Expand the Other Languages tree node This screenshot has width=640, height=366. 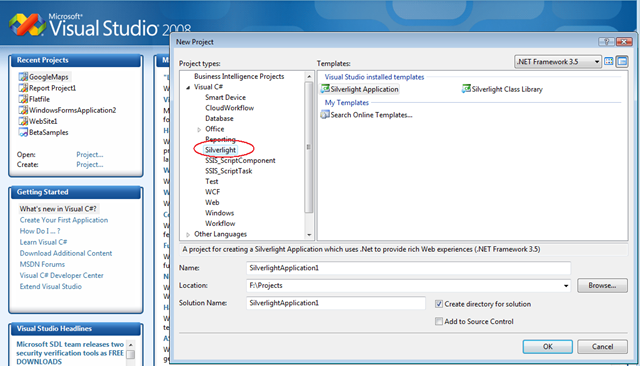point(188,235)
